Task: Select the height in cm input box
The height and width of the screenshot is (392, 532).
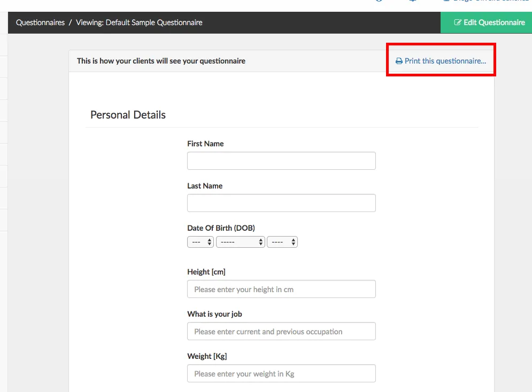Action: 281,289
